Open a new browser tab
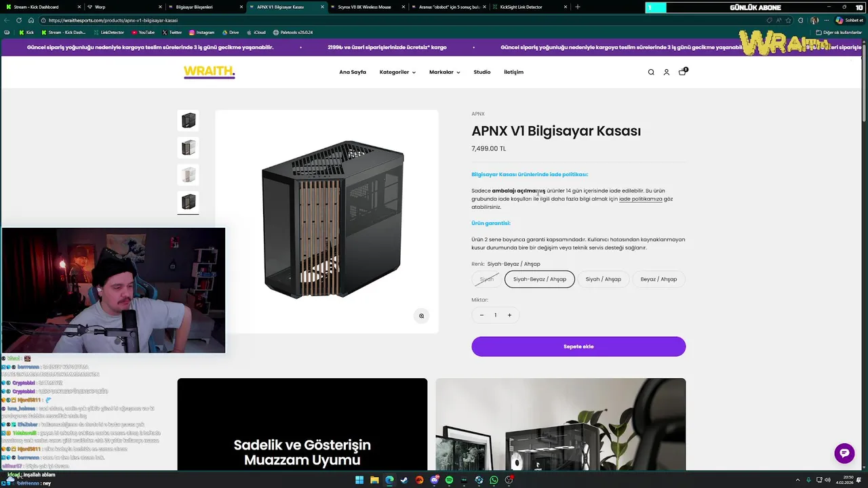The height and width of the screenshot is (488, 868). click(578, 7)
